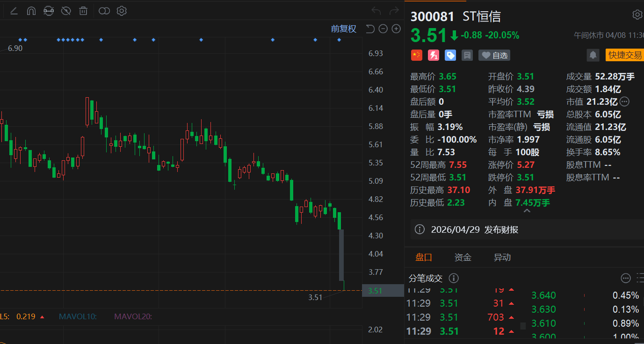Zoom out chart with minus button
This screenshot has height=344, width=644.
click(x=383, y=29)
